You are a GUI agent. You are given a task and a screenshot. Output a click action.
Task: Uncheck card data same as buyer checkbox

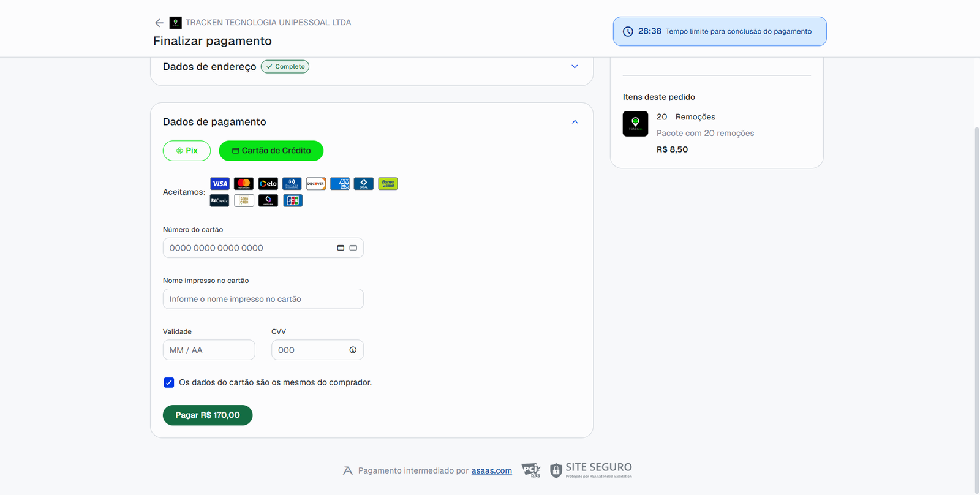coord(169,382)
